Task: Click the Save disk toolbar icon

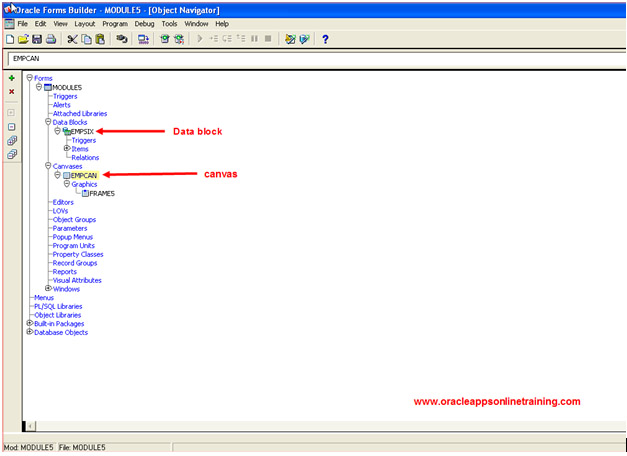Action: [36, 39]
